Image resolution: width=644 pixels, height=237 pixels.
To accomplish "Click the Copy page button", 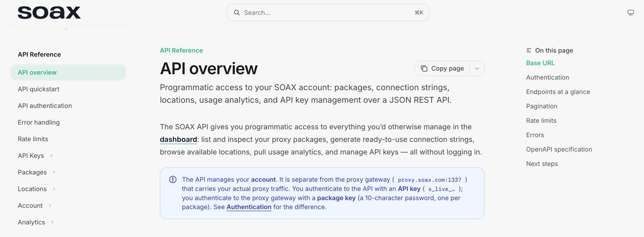I will [x=442, y=69].
